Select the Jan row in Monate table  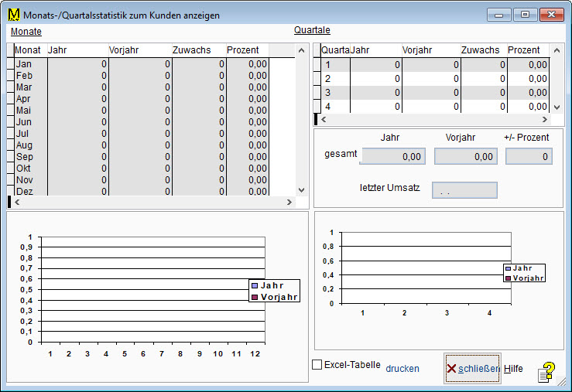pos(24,64)
